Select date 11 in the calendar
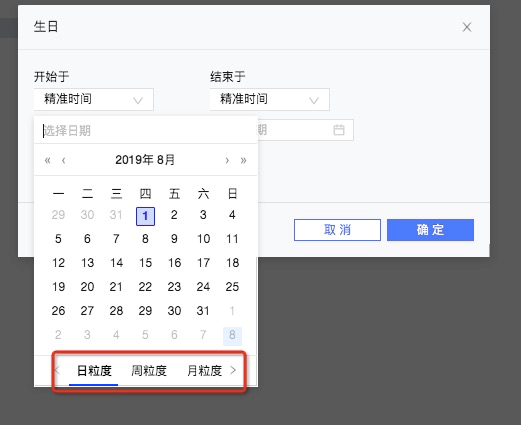This screenshot has width=521, height=425. click(232, 239)
